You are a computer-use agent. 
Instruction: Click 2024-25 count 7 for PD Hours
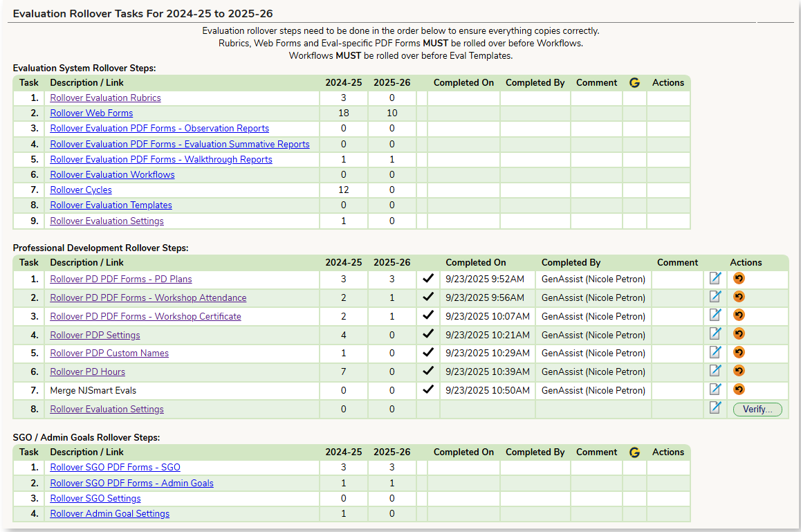pos(343,372)
